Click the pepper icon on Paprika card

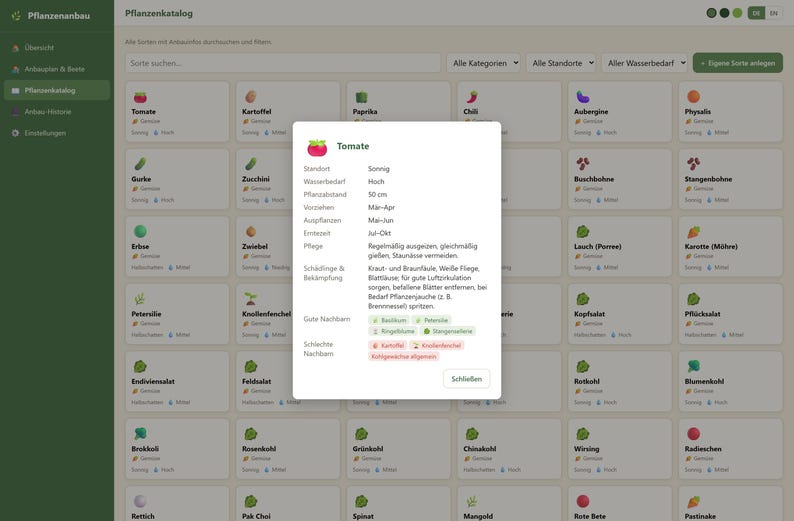pyautogui.click(x=361, y=97)
